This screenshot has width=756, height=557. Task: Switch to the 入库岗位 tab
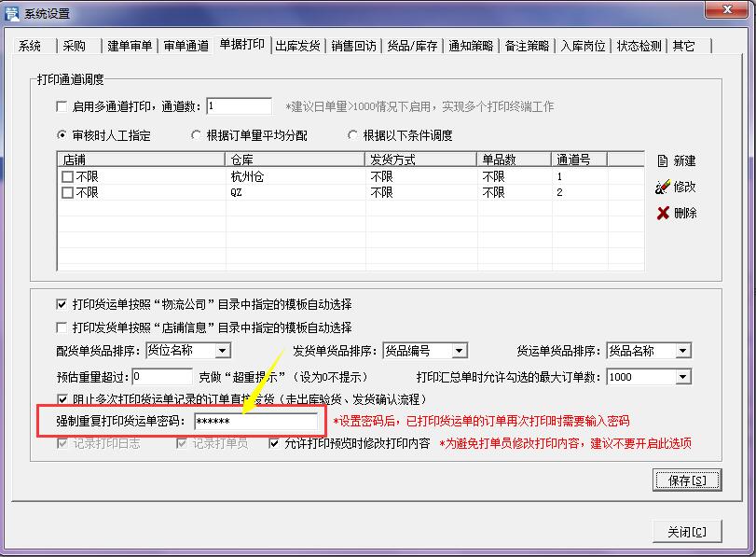coord(583,46)
